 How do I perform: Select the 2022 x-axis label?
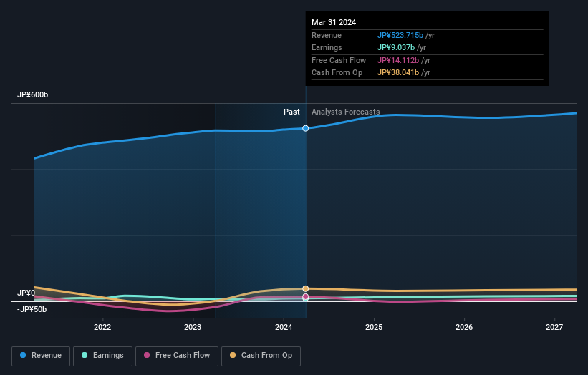[102, 327]
